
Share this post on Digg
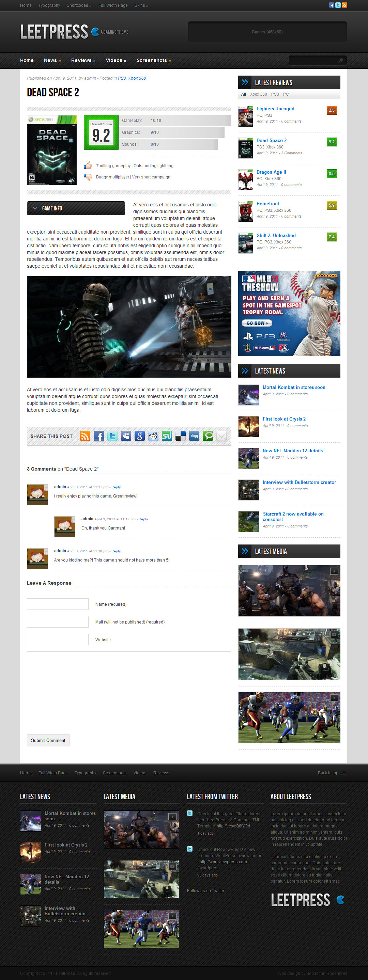point(194,436)
